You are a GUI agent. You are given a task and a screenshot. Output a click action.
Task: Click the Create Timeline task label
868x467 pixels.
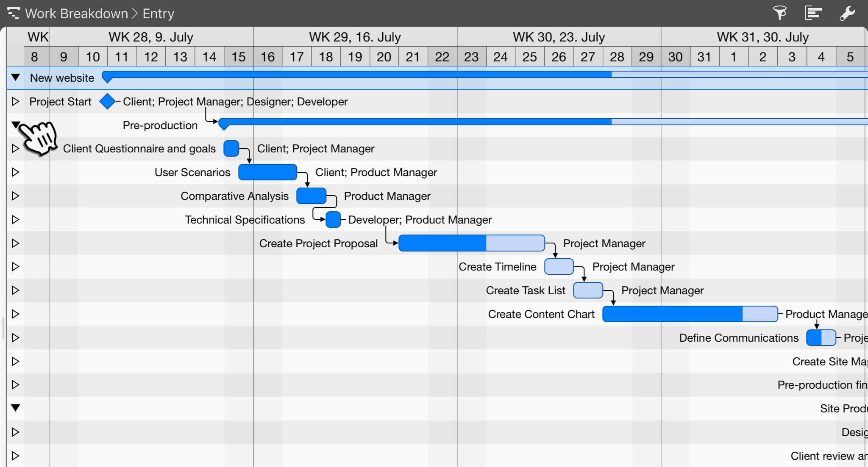pyautogui.click(x=497, y=267)
